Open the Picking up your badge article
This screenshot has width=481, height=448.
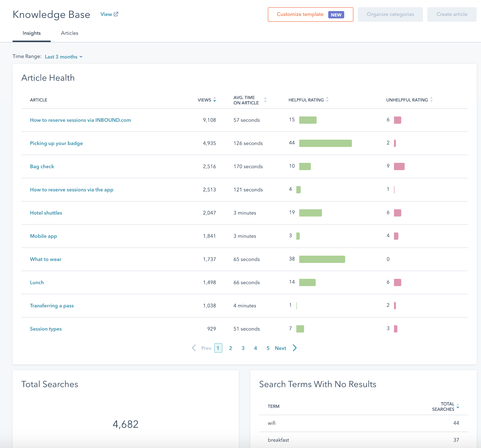coord(56,143)
